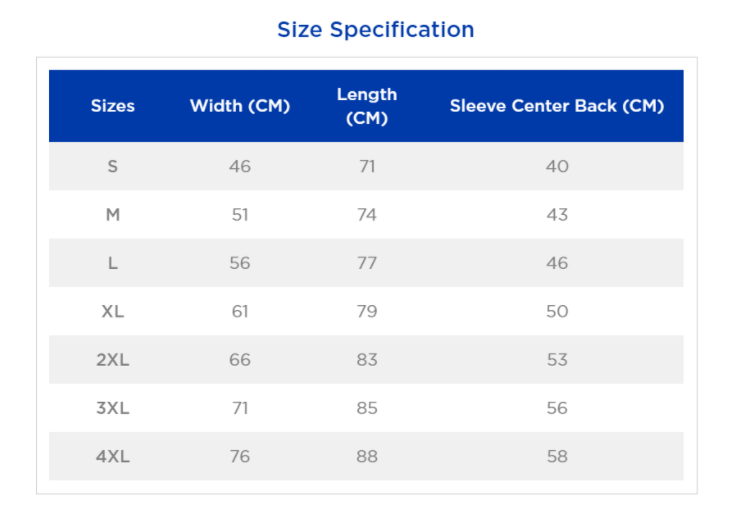Select sleeve value 56 for size 3XL

pos(557,408)
